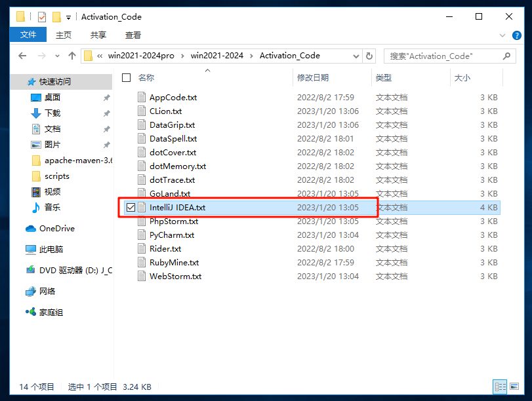
Task: Open 音乐 in the sidebar
Action: click(52, 208)
